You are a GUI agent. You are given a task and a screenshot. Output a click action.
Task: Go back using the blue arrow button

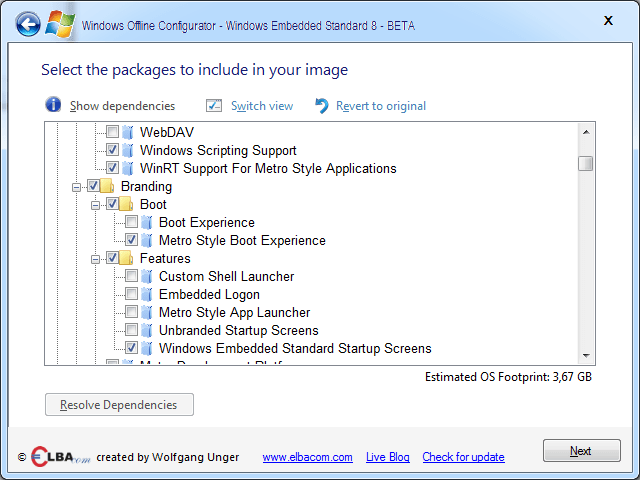[x=28, y=24]
